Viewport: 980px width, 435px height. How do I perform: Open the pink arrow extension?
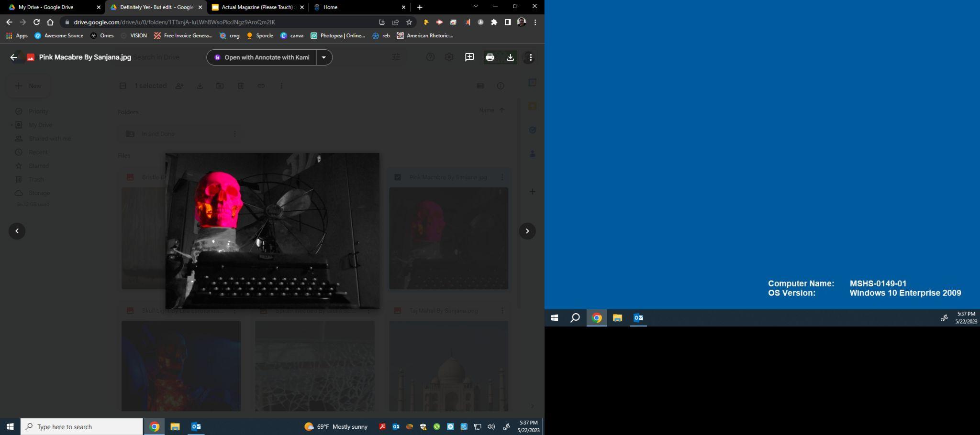point(439,22)
